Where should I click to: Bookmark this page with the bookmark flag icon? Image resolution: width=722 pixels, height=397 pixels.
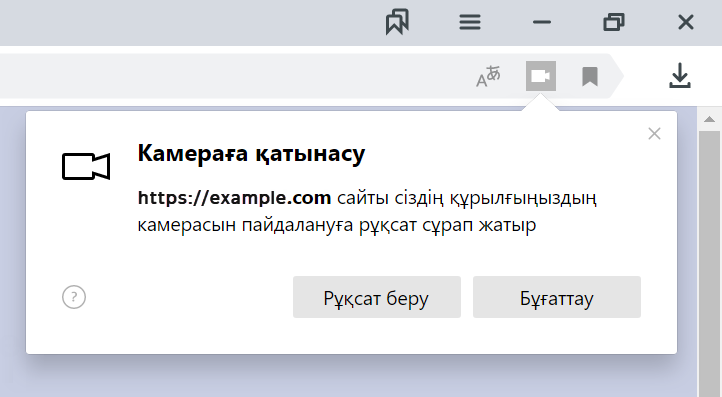[x=590, y=76]
